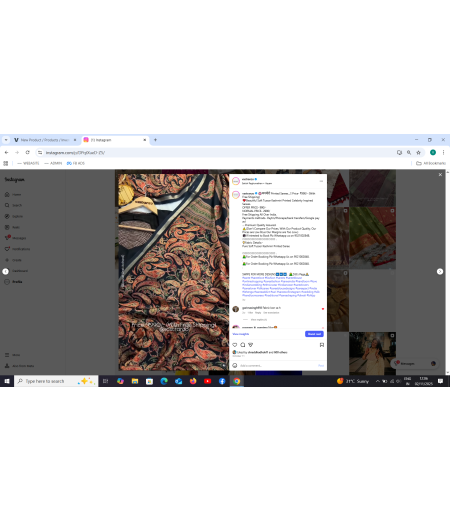The image size is (450, 520).
Task: Go to previous post with left arrow
Action: 6,271
